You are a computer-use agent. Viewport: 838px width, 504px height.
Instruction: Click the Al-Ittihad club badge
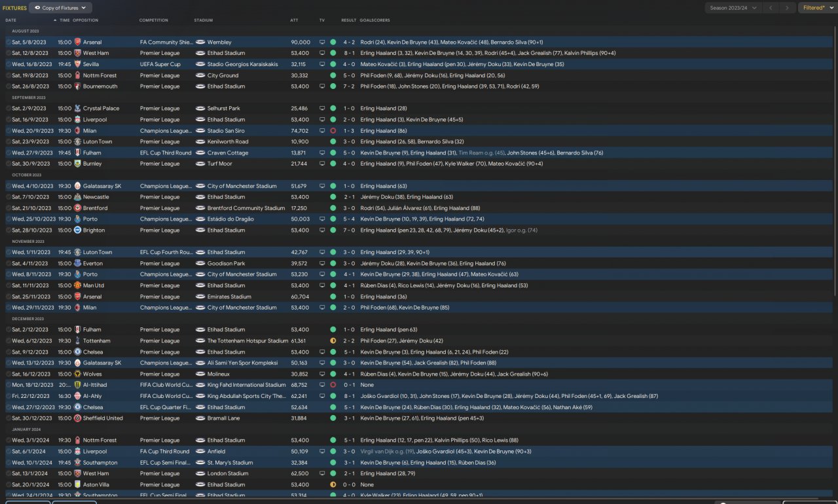pos(77,385)
